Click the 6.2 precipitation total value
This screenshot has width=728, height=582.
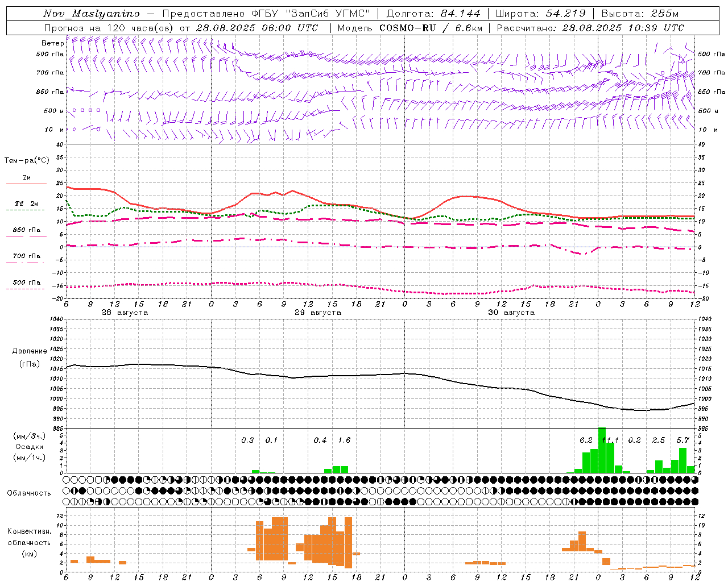point(586,440)
